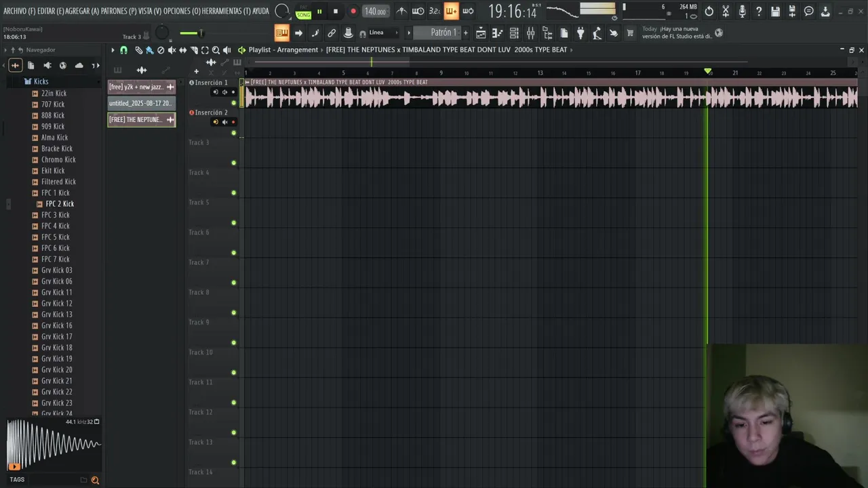Select the Delete tool in playlist toolbar

click(x=161, y=50)
